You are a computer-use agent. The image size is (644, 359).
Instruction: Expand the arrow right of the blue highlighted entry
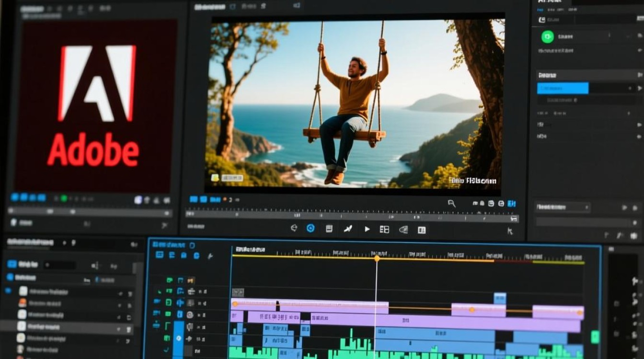pyautogui.click(x=640, y=89)
